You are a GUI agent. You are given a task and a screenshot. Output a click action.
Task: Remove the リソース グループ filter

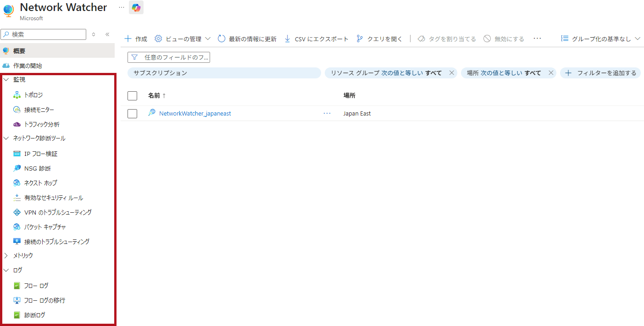click(451, 73)
